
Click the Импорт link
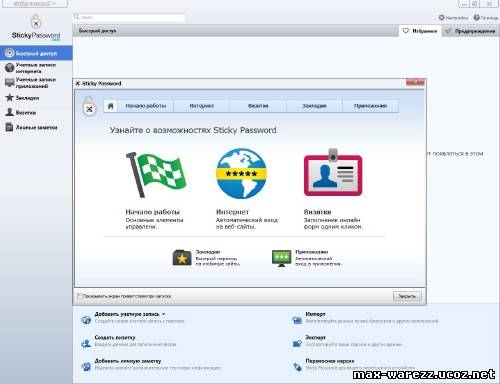pos(315,314)
